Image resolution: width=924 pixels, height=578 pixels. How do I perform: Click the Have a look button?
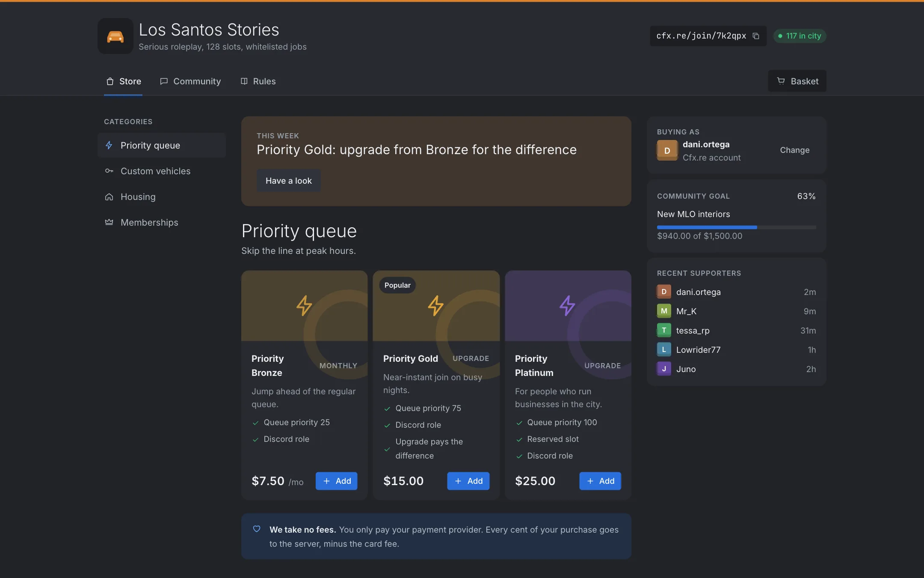[x=289, y=181]
